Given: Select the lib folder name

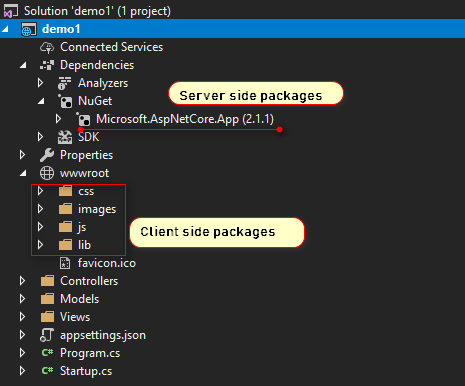Looking at the screenshot, I should 84,245.
